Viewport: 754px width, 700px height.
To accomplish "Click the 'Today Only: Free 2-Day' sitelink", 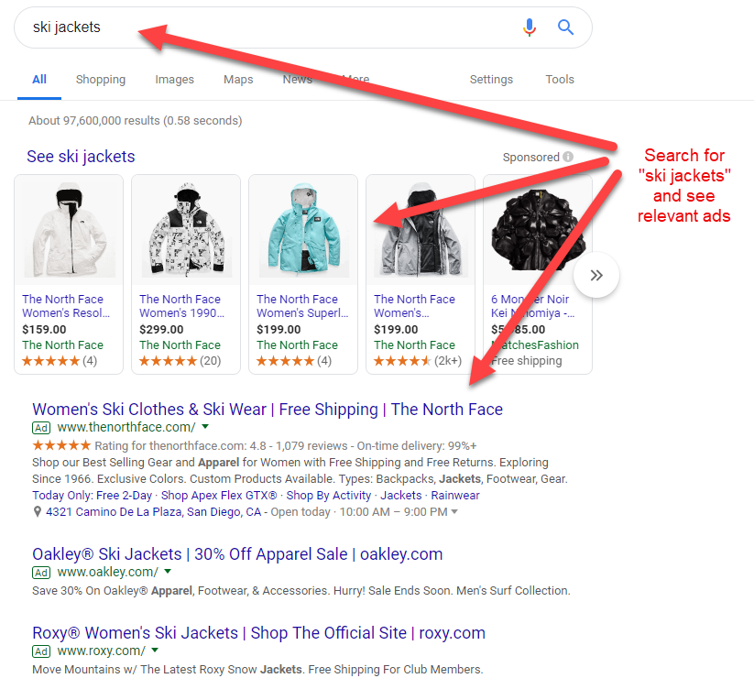I will click(x=92, y=495).
